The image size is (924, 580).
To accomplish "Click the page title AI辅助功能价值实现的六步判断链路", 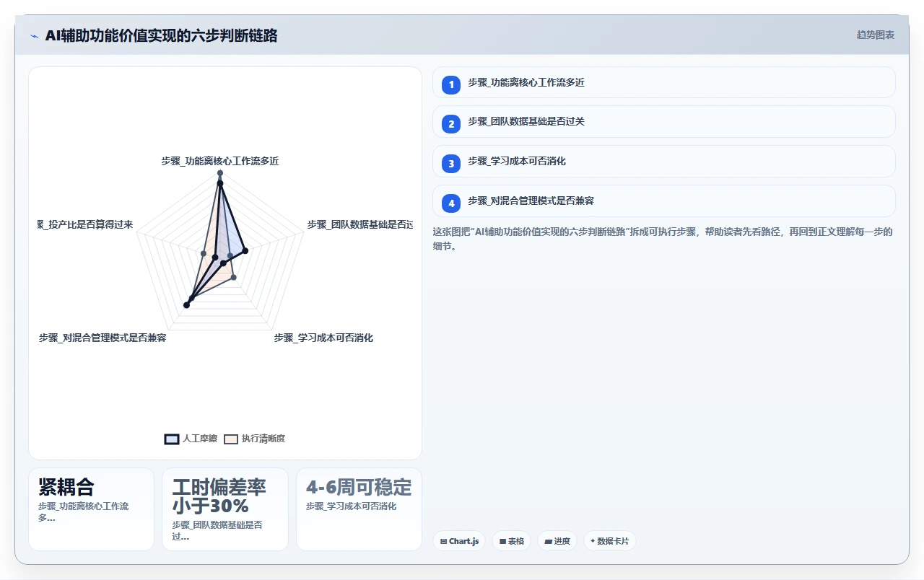I will coord(161,35).
